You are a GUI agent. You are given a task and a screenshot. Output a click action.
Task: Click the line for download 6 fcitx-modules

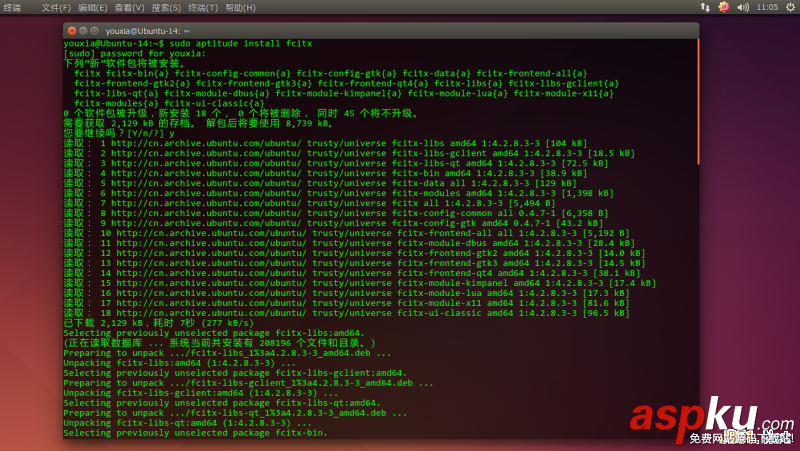pos(338,193)
